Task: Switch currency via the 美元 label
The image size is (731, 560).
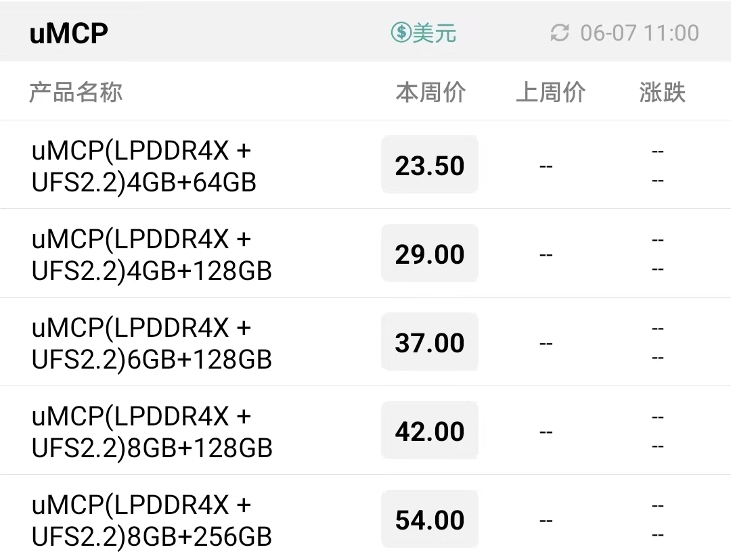Action: 434,33
